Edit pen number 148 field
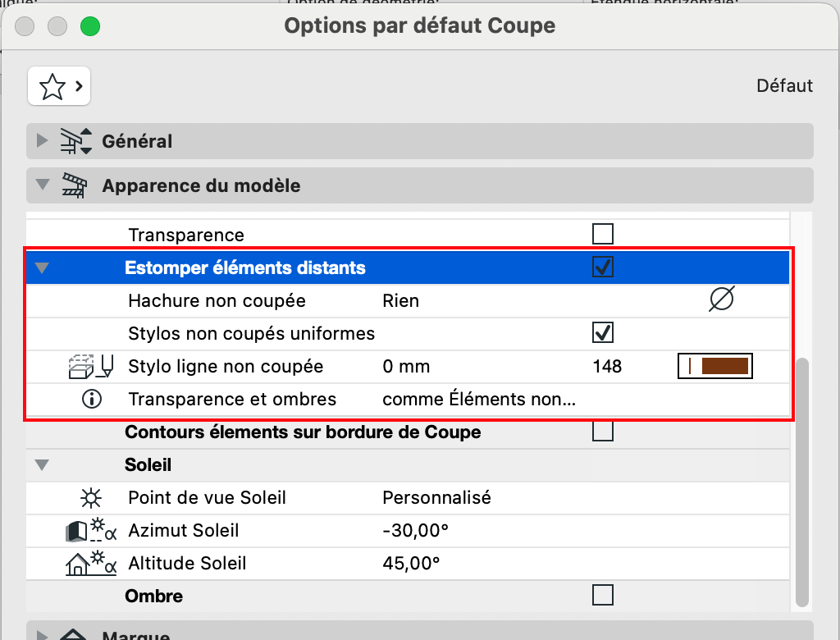Image resolution: width=840 pixels, height=640 pixels. (607, 367)
